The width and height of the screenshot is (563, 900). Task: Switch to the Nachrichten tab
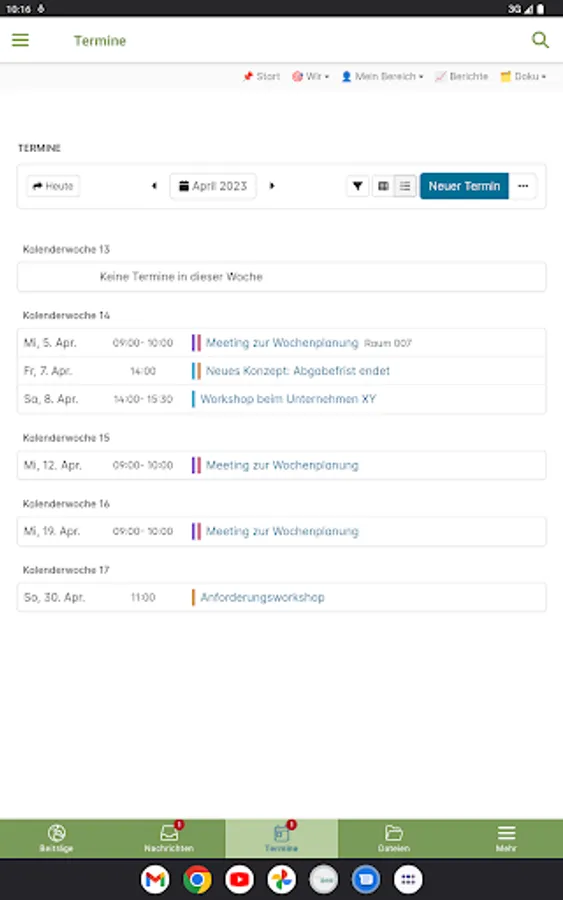tap(169, 839)
